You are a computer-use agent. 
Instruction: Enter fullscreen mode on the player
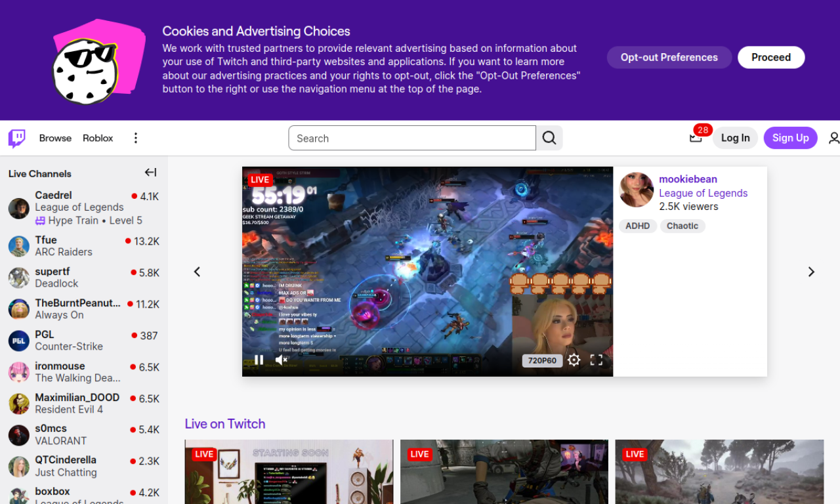[597, 360]
